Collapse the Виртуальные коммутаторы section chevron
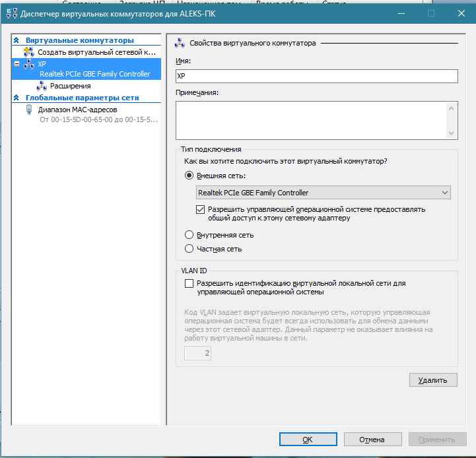Screen dimensions: 476x458 pos(17,40)
